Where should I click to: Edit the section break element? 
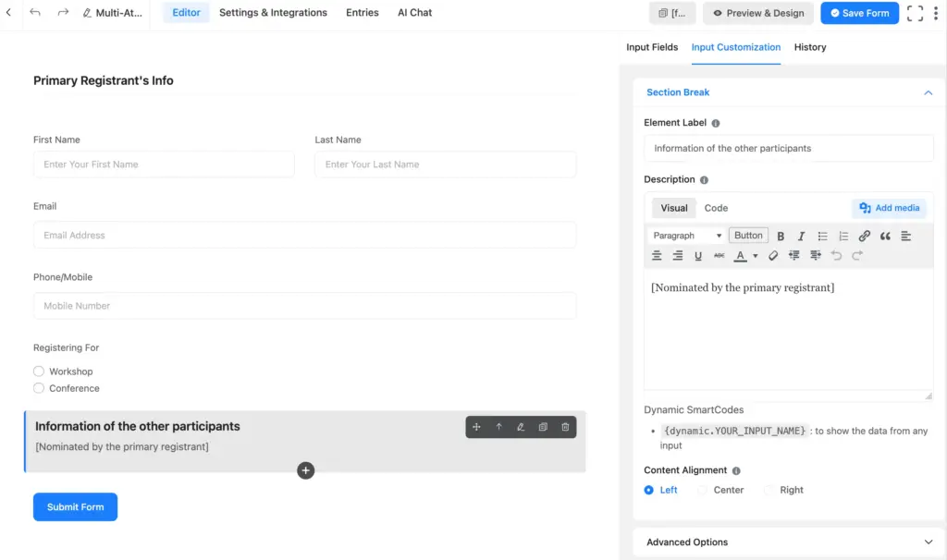click(521, 427)
